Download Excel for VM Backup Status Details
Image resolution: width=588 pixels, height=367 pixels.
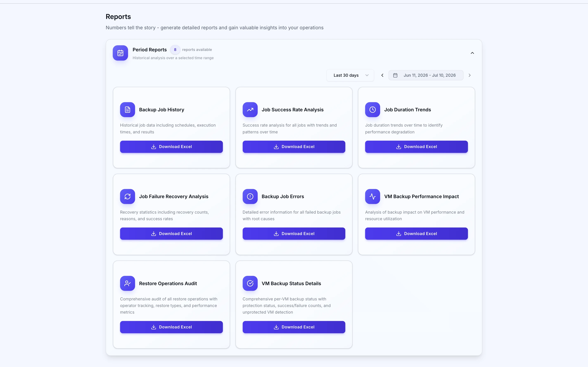pos(294,327)
